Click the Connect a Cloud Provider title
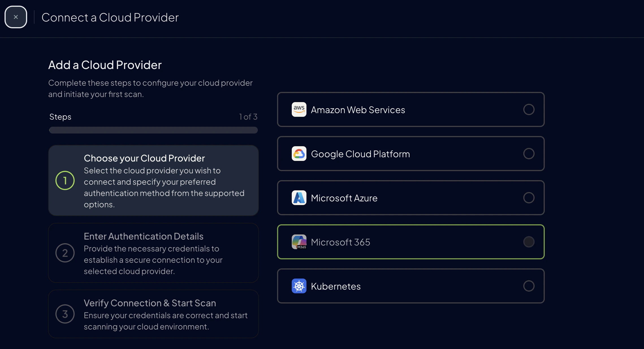Screen dimensions: 644x349 point(110,17)
